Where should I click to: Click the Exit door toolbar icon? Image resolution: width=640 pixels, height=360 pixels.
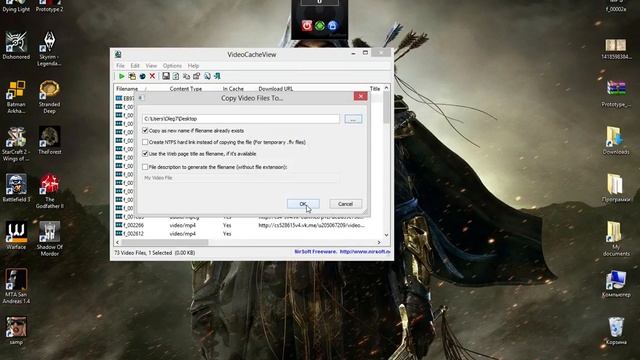point(217,76)
